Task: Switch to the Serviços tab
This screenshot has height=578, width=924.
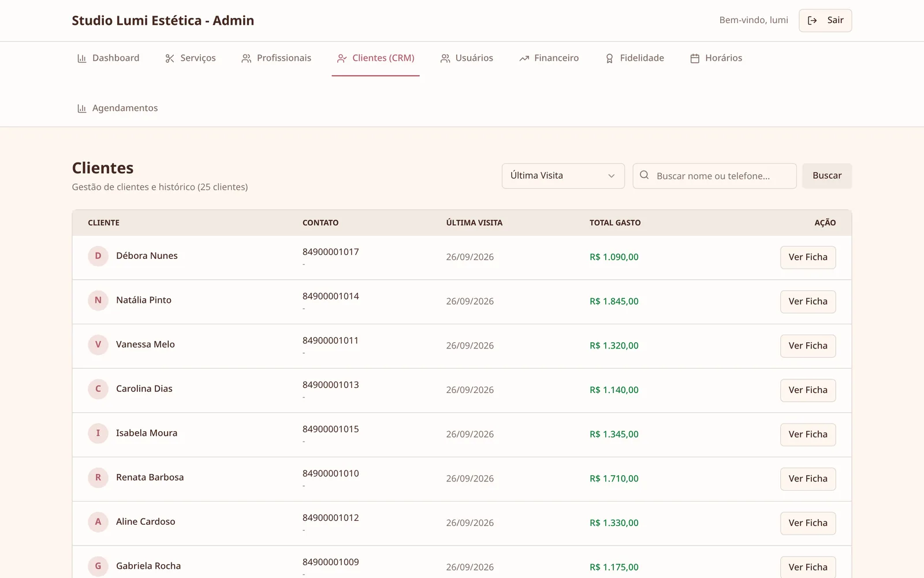Action: [x=191, y=58]
